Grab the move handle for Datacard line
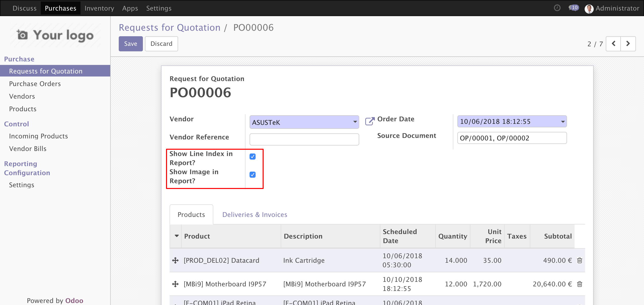 pyautogui.click(x=175, y=260)
